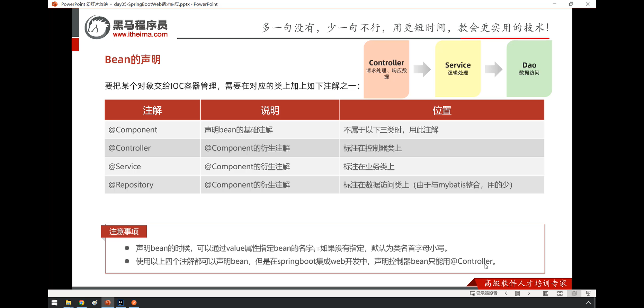Click the note about value attribute
This screenshot has height=308, width=644.
[293, 248]
